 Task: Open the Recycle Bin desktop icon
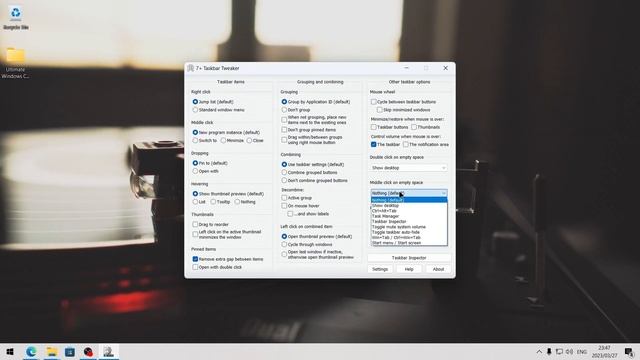[x=16, y=18]
